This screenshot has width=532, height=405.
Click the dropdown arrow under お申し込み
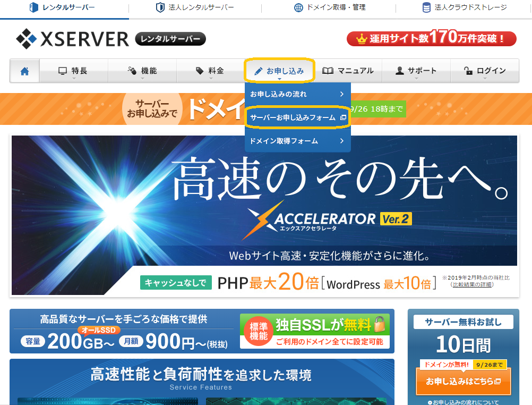pyautogui.click(x=279, y=79)
